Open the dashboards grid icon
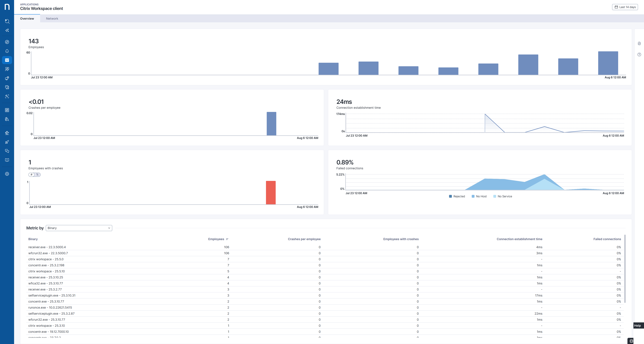Screen dimensions: 644x344 7,110
